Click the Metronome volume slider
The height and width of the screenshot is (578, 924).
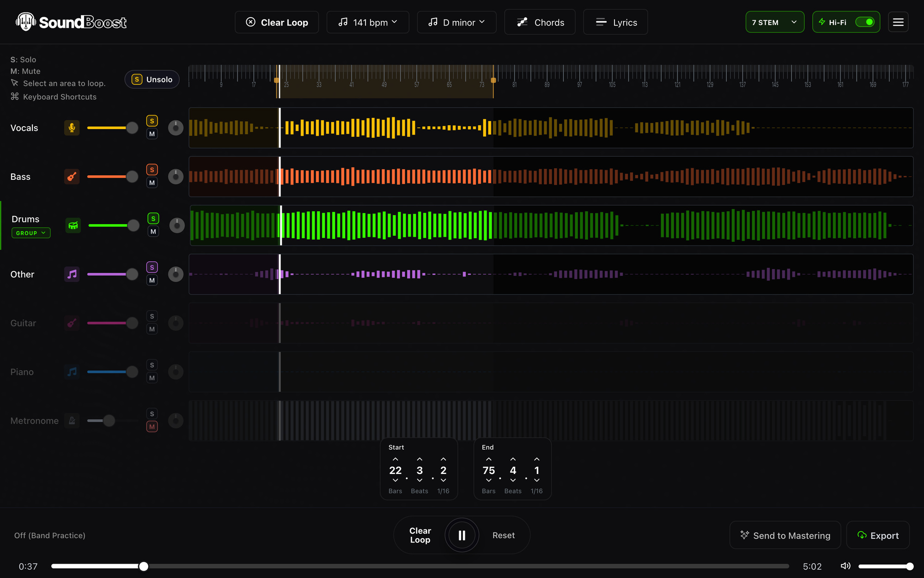[112, 421]
